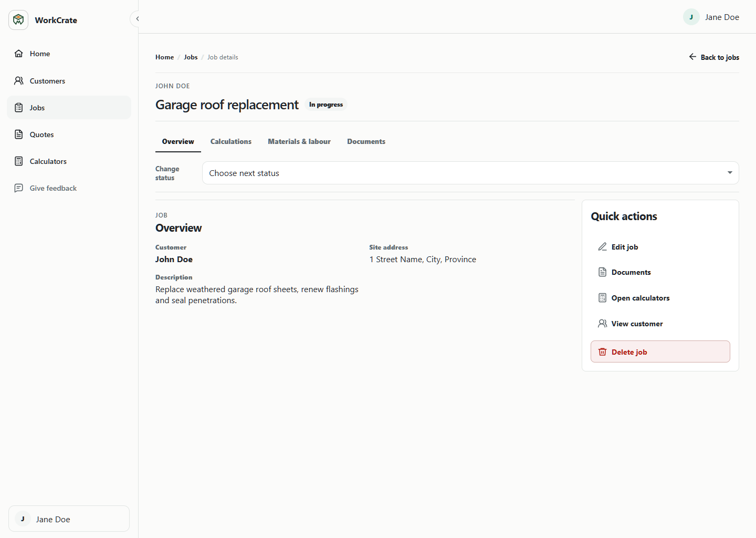Click the Edit job pencil icon

point(602,247)
